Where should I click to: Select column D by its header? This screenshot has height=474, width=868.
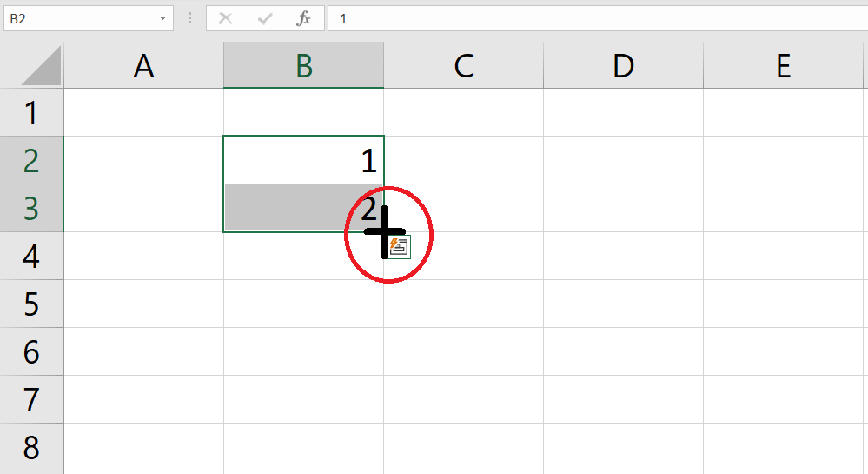pyautogui.click(x=623, y=66)
